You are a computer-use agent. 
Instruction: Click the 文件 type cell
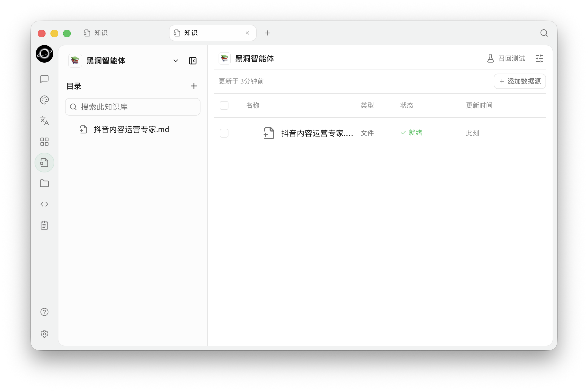pyautogui.click(x=367, y=133)
